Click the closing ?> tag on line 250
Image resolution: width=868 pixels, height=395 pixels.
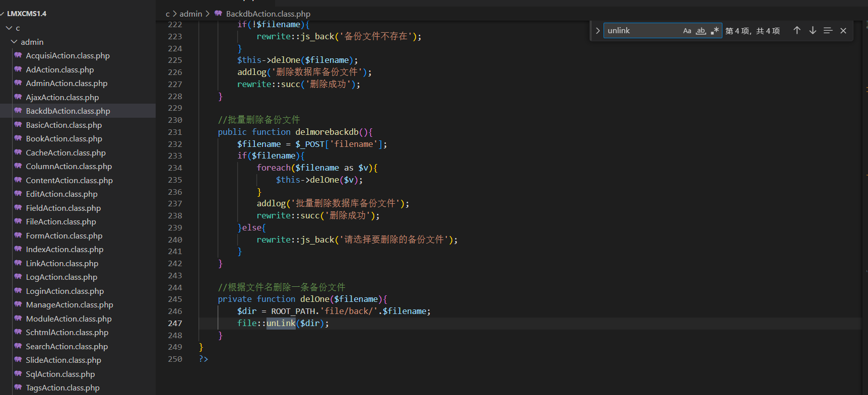point(204,359)
